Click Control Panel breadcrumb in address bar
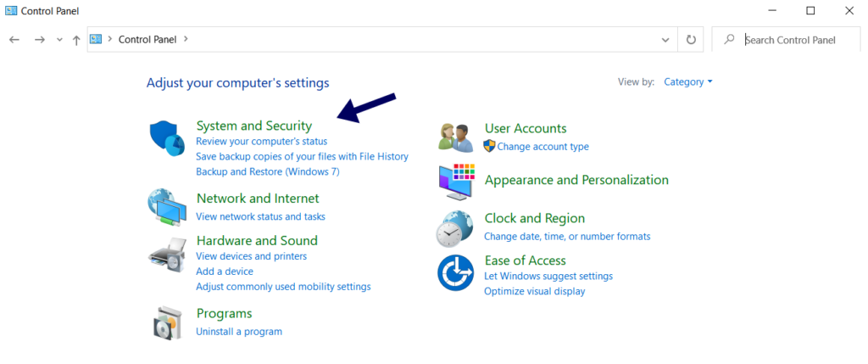This screenshot has width=868, height=364. pos(147,39)
